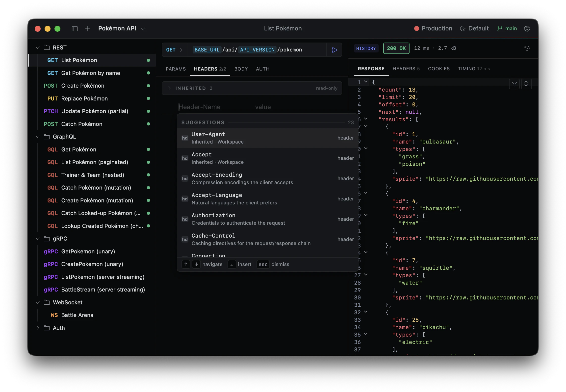Select the Accept-Language suggestion
This screenshot has width=566, height=392.
click(x=268, y=199)
